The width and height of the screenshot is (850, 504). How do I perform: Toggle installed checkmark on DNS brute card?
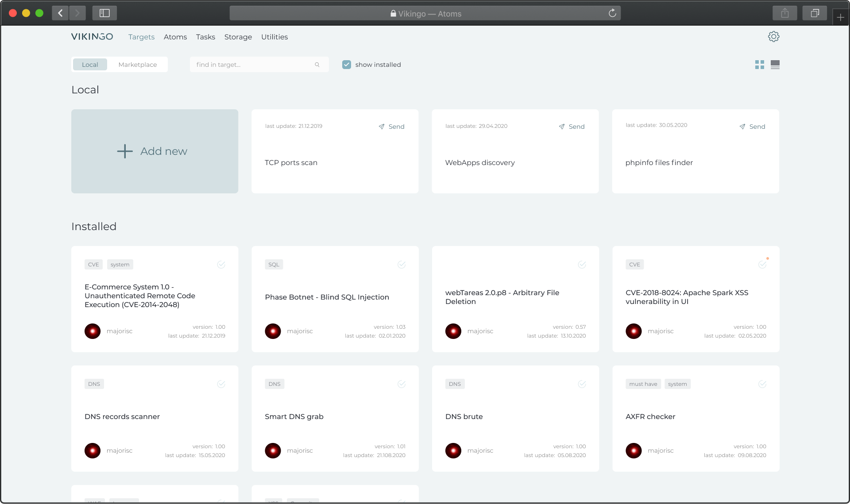coord(582,384)
